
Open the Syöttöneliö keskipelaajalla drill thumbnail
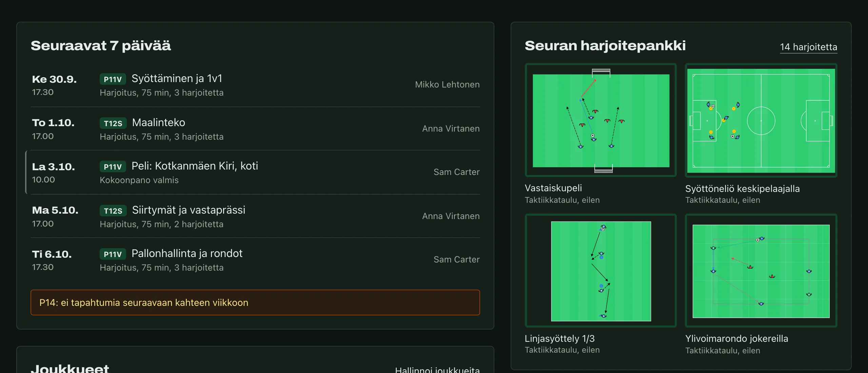coord(761,120)
